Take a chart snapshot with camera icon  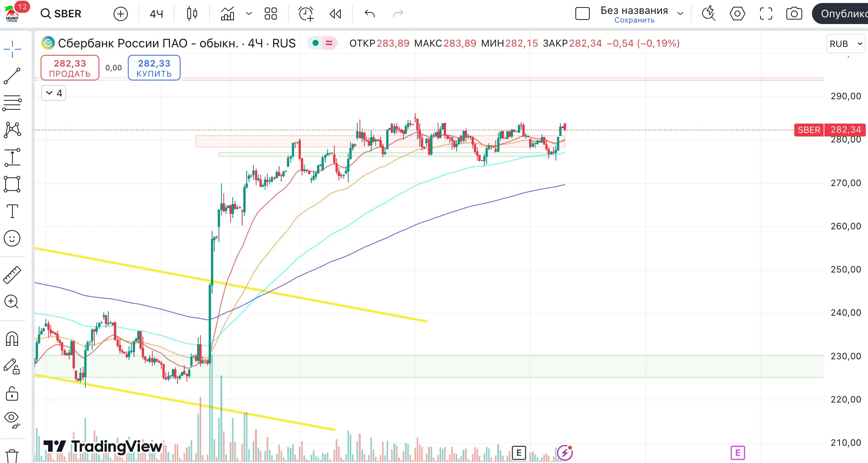coord(794,14)
